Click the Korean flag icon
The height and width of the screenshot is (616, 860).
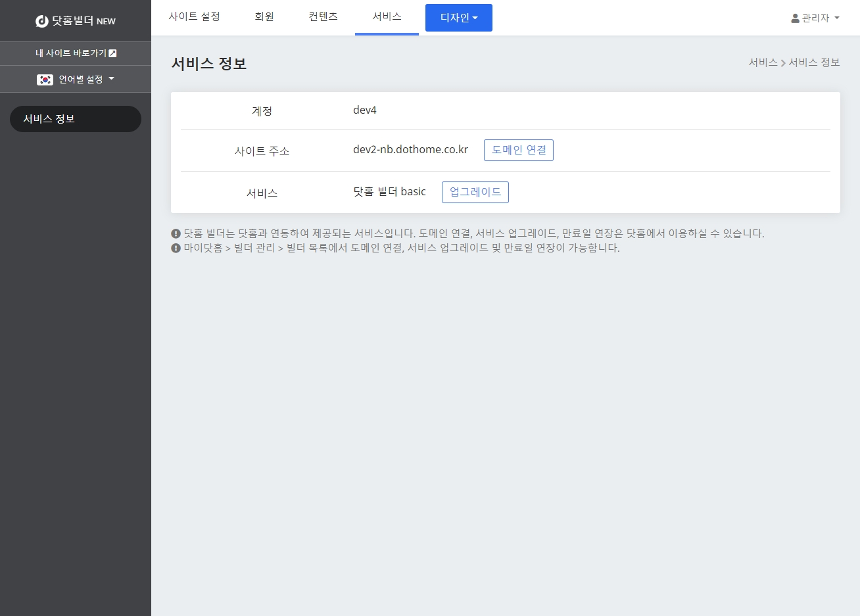[x=45, y=80]
